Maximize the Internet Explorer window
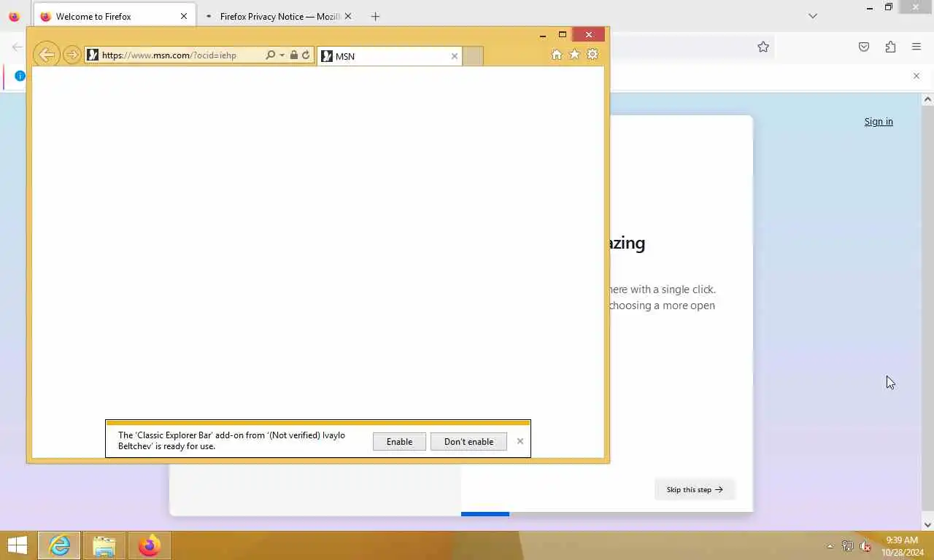Viewport: 934px width, 560px height. [x=563, y=34]
